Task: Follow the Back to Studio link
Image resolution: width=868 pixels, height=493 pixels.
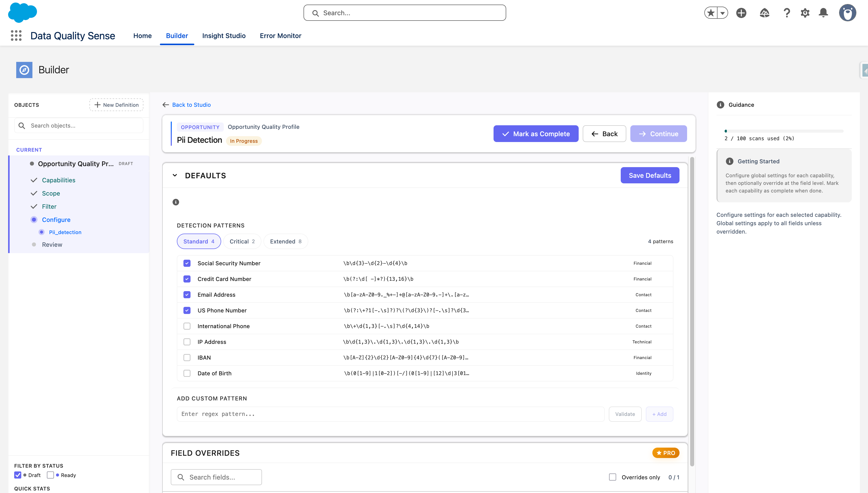Action: tap(192, 105)
